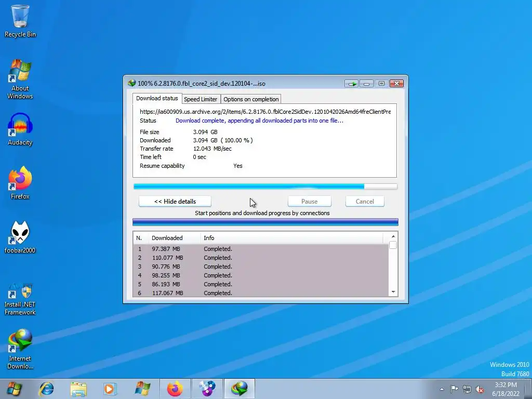532x399 pixels.
Task: Click the Pause button
Action: [310, 201]
